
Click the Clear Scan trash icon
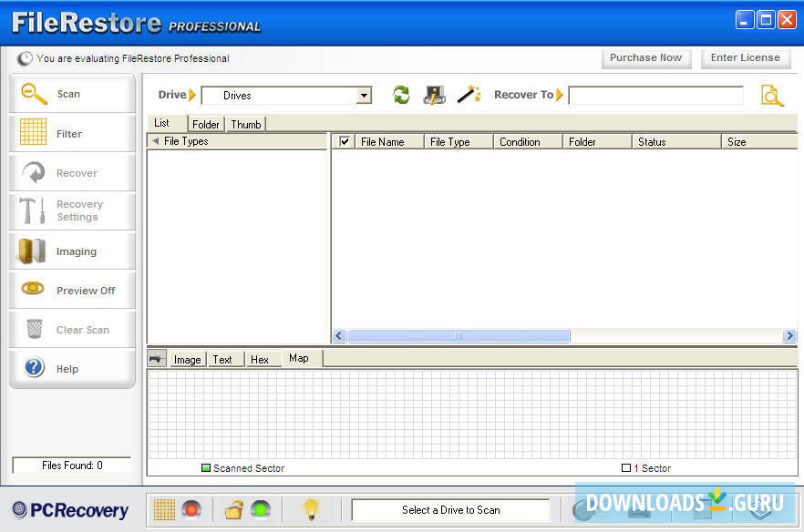[72, 329]
